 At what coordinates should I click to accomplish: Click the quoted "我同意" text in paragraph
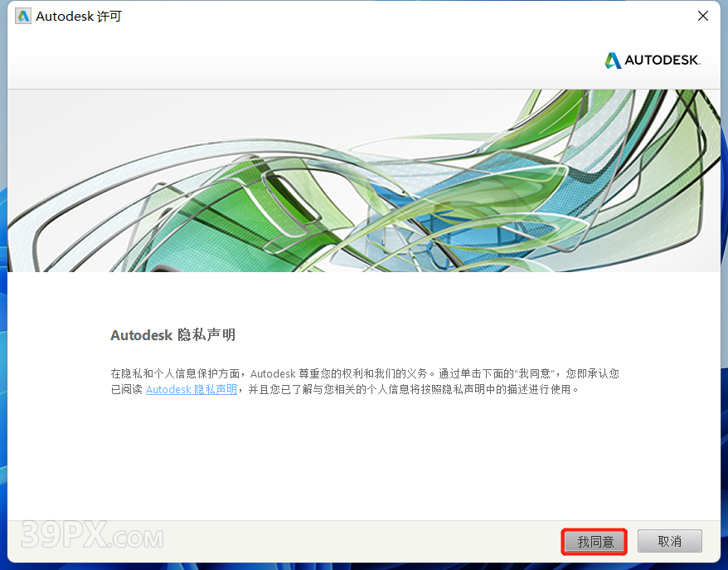click(534, 373)
